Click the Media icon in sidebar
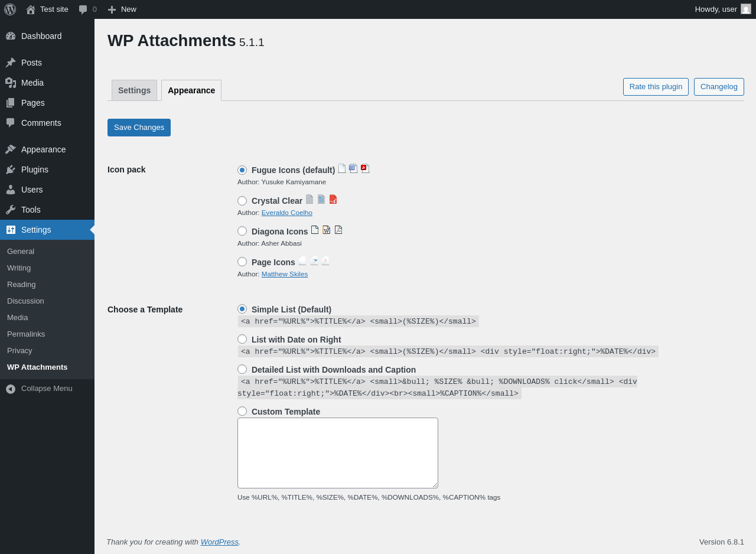This screenshot has height=554, width=756. click(x=11, y=83)
